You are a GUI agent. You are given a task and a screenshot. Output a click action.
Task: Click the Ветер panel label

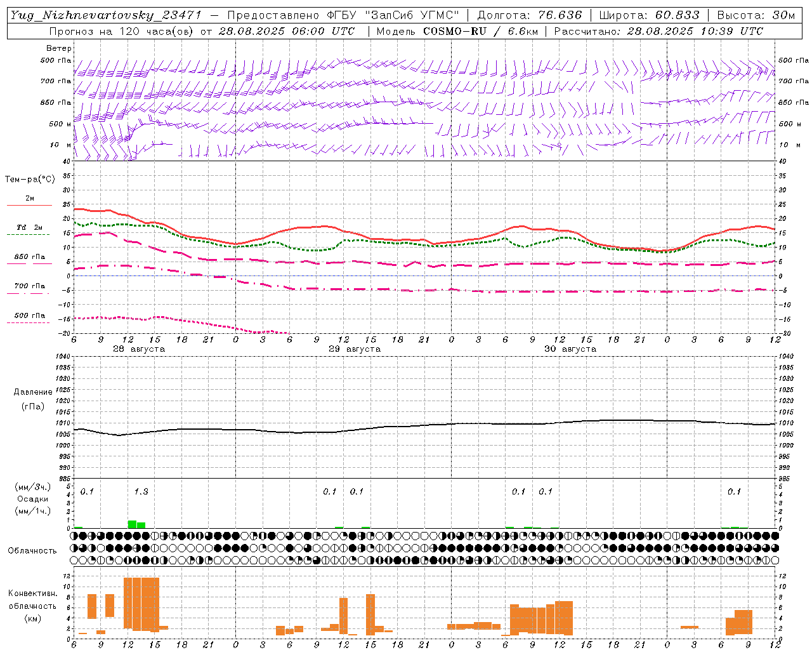pyautogui.click(x=59, y=48)
